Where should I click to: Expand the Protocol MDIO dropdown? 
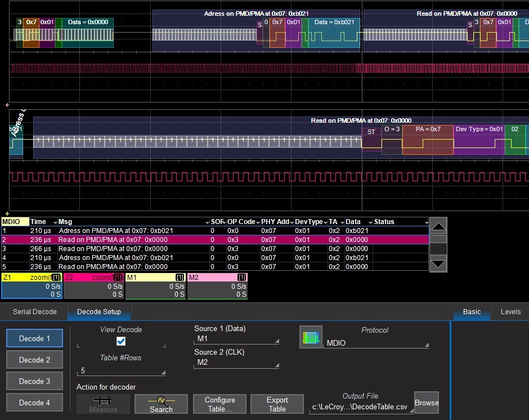[375, 343]
